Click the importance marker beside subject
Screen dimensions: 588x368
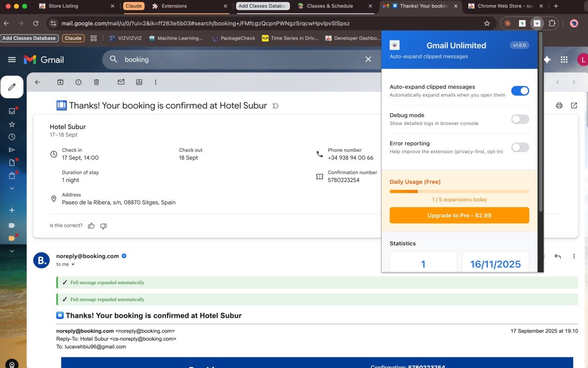pos(276,106)
